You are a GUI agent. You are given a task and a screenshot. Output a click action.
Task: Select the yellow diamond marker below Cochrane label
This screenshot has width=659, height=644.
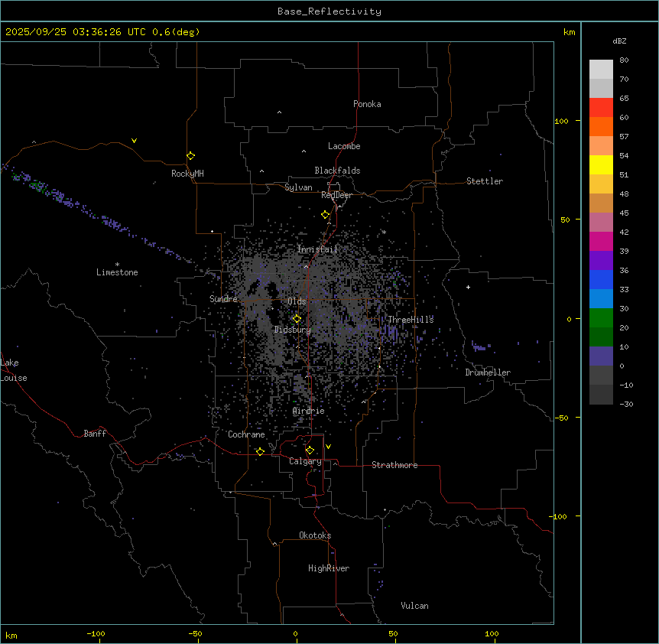tap(260, 452)
